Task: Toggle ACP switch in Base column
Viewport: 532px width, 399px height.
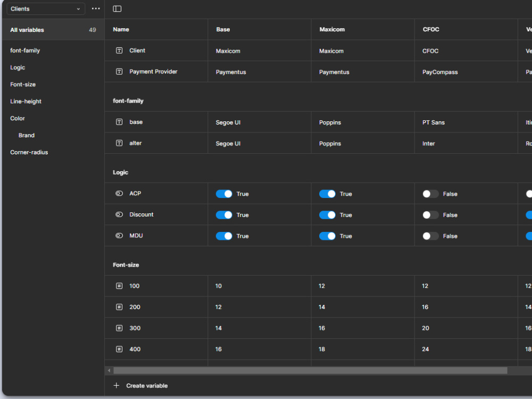Action: [224, 194]
